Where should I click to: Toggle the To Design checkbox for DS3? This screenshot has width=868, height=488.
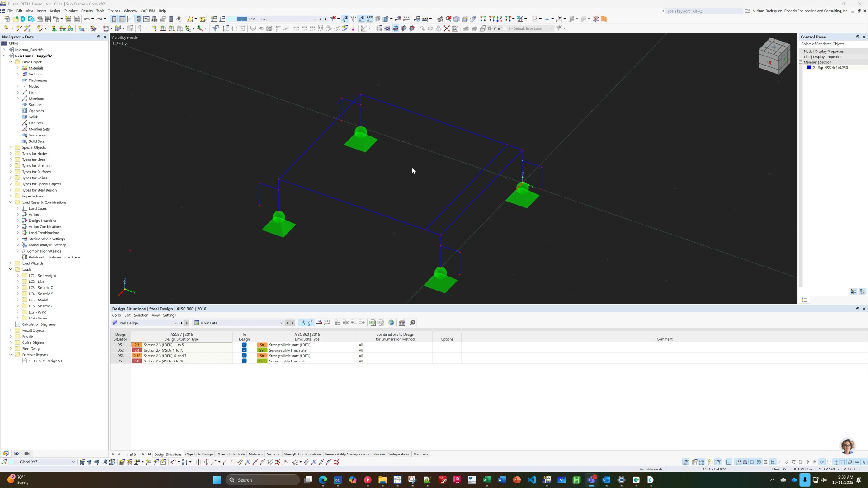click(x=244, y=356)
